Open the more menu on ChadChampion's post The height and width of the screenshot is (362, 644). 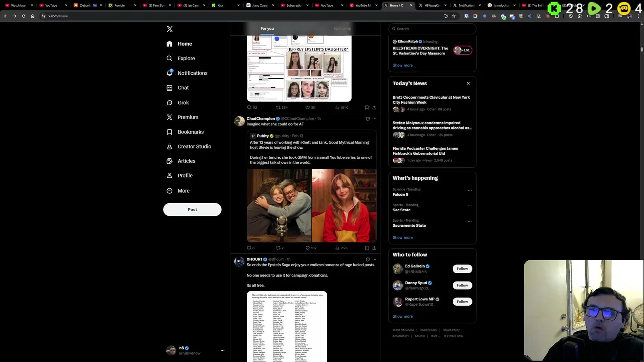pos(374,119)
